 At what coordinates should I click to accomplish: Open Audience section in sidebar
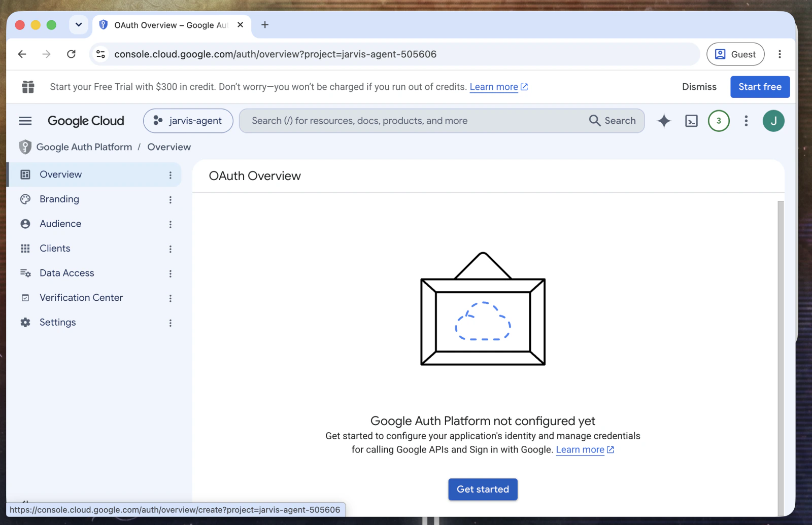pos(94,224)
